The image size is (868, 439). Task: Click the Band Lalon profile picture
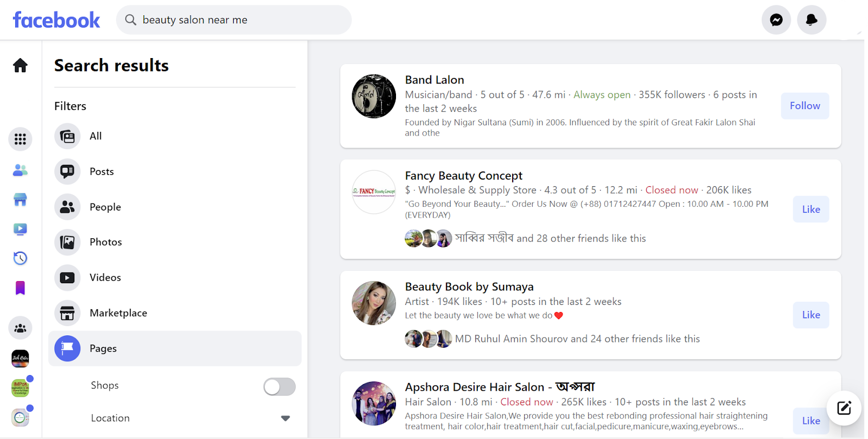374,96
